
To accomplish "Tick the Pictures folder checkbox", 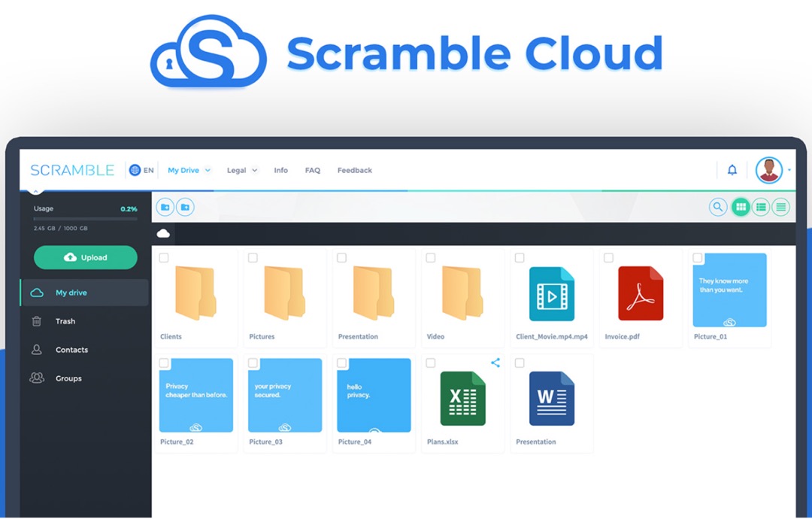I will tap(253, 257).
